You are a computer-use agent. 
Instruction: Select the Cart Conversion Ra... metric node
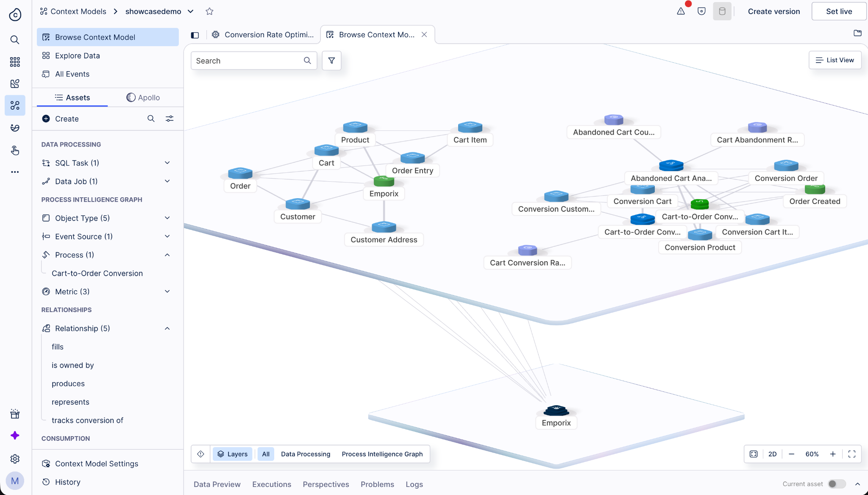click(527, 251)
